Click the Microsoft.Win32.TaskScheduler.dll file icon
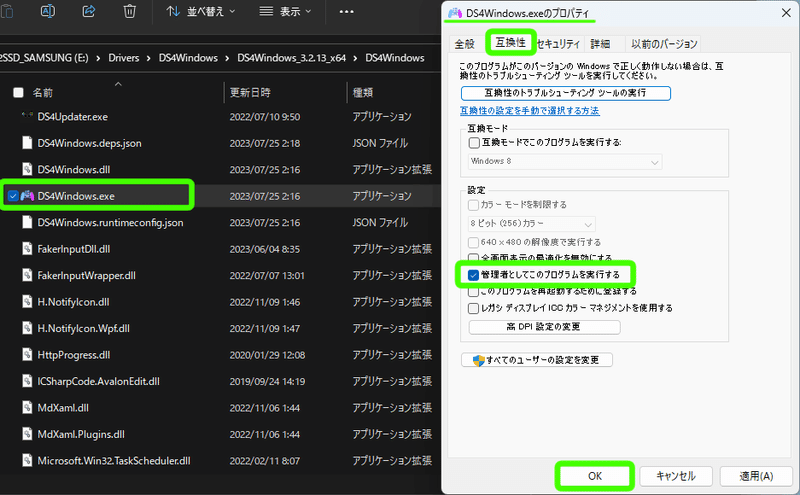This screenshot has height=495, width=800. 28,461
